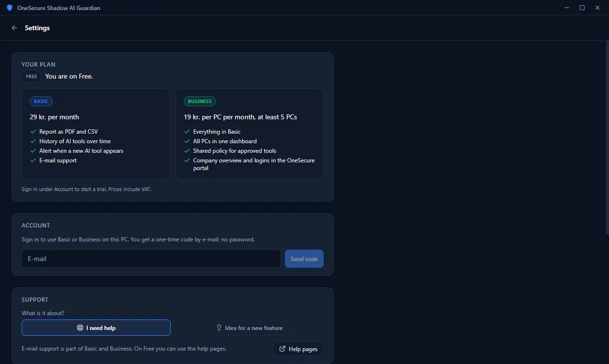
Task: Click the OneSecure shield app icon
Action: click(10, 8)
